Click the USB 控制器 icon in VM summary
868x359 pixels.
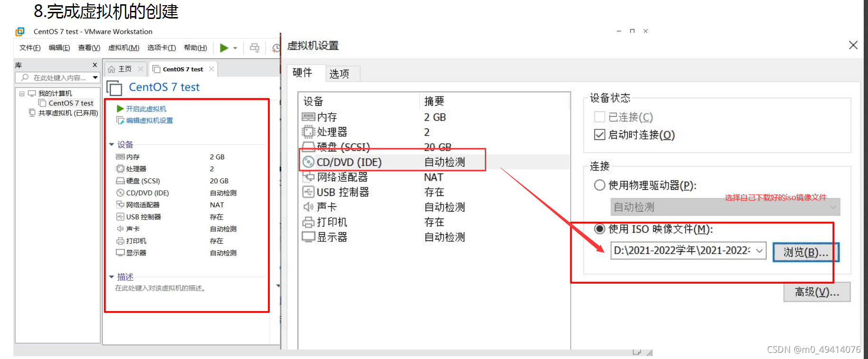point(120,217)
